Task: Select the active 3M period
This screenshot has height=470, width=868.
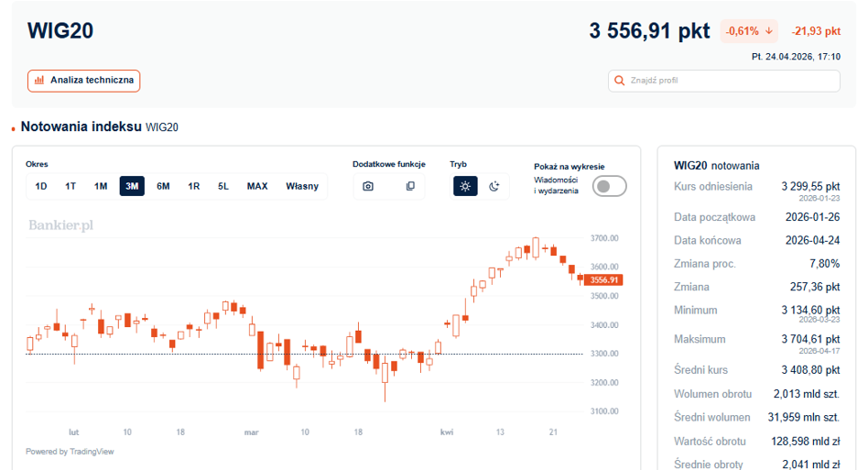Action: 132,186
